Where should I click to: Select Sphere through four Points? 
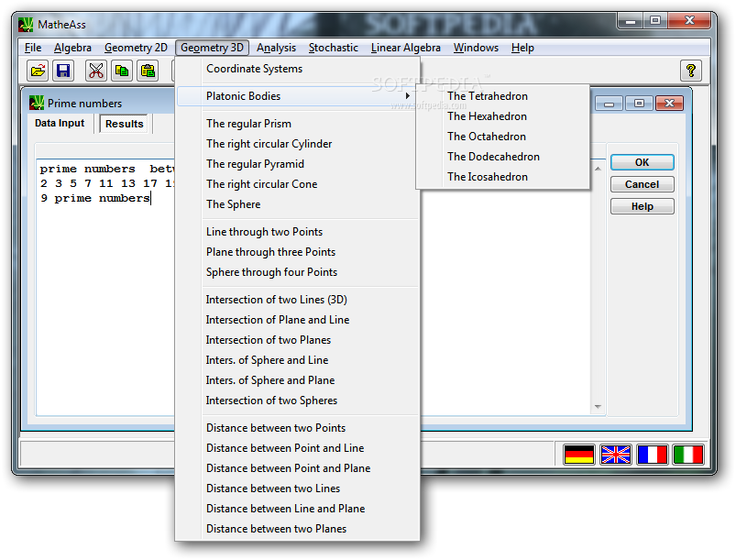(298, 272)
